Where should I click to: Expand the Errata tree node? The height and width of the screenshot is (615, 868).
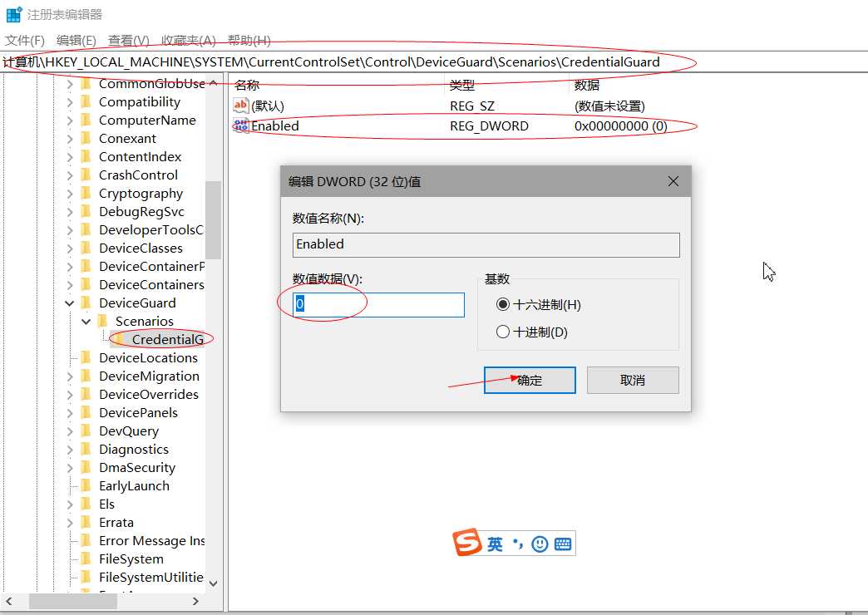point(69,523)
